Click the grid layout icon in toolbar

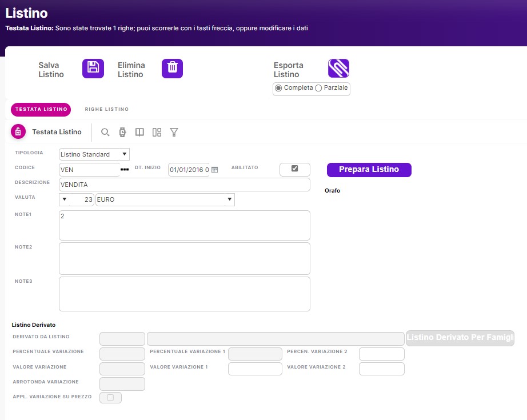(x=157, y=132)
